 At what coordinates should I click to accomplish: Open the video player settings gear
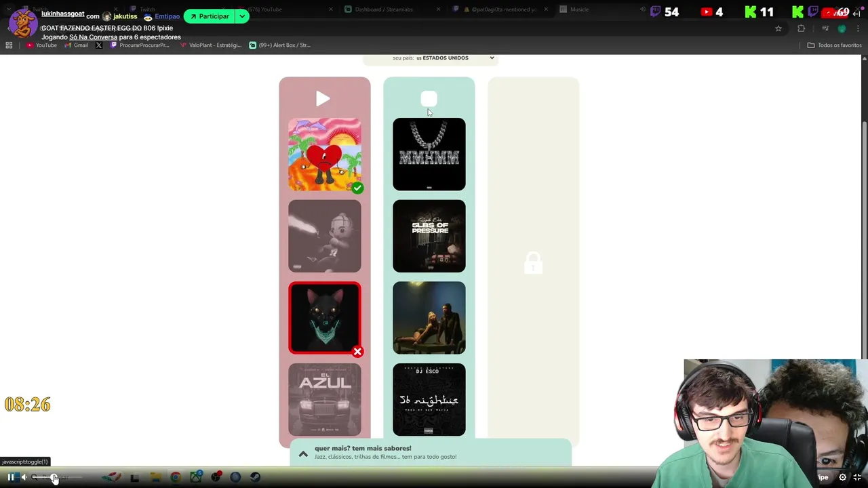pos(843,477)
